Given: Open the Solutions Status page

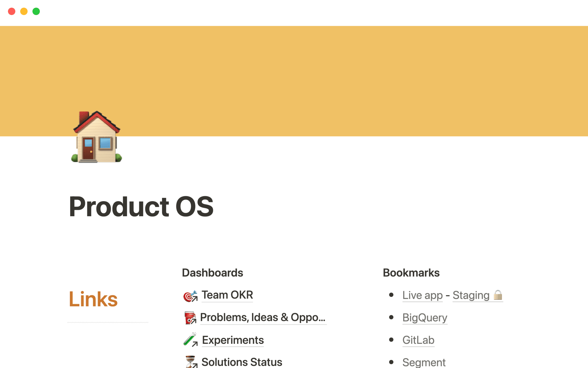Looking at the screenshot, I should 241,362.
